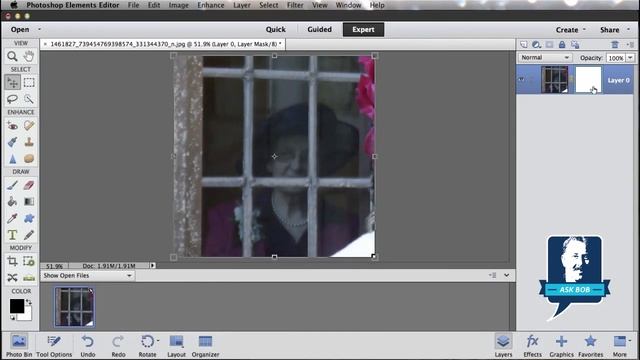Select the Content-Aware Move tool
The image size is (640, 360).
click(x=12, y=278)
